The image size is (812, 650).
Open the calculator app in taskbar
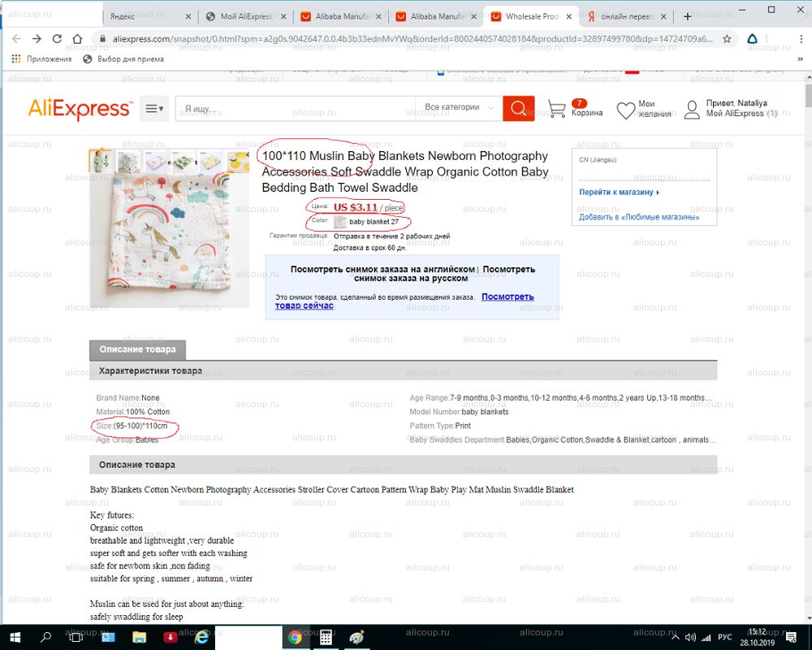pos(326,637)
